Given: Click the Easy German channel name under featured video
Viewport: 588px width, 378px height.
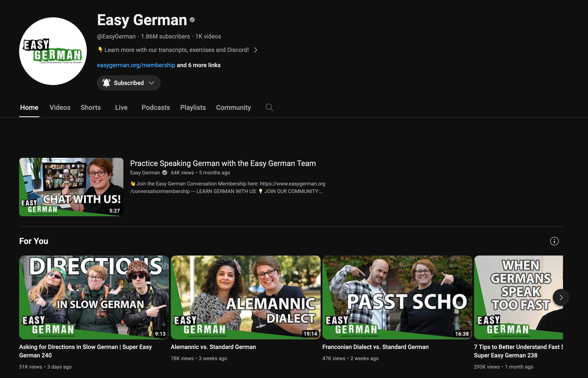Looking at the screenshot, I should [145, 173].
